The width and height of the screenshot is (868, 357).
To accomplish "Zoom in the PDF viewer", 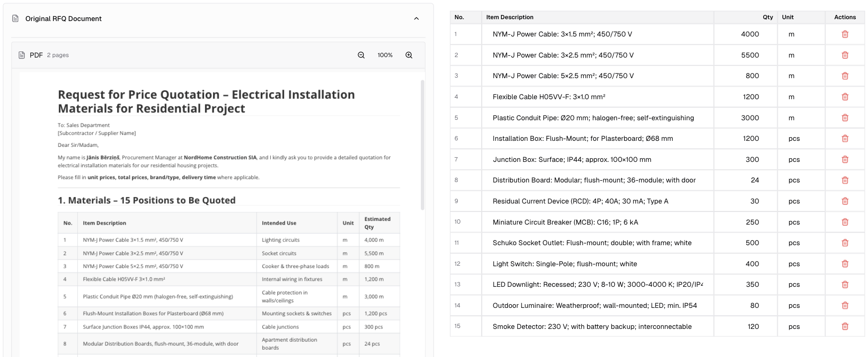I will pos(409,55).
